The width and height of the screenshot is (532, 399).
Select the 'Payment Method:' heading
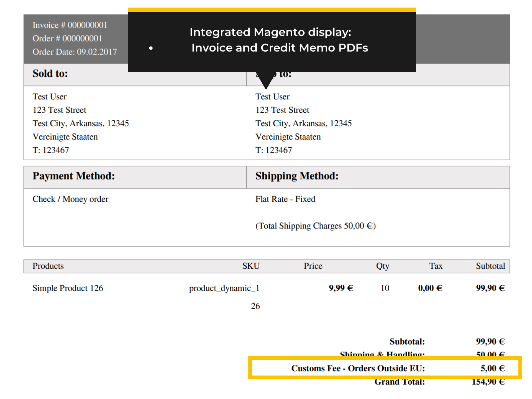73,176
